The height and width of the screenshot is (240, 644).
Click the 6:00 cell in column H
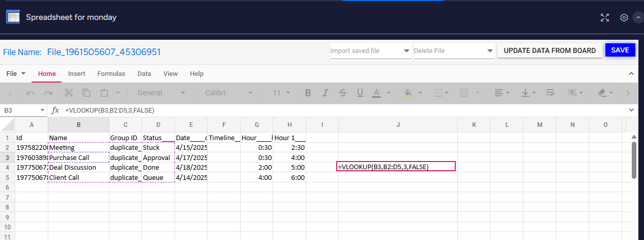coord(289,177)
